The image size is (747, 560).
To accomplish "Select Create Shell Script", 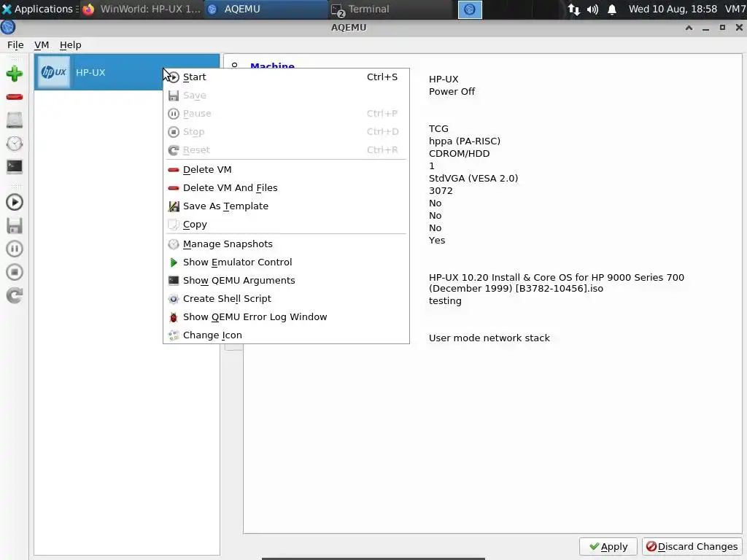I will tap(286, 298).
